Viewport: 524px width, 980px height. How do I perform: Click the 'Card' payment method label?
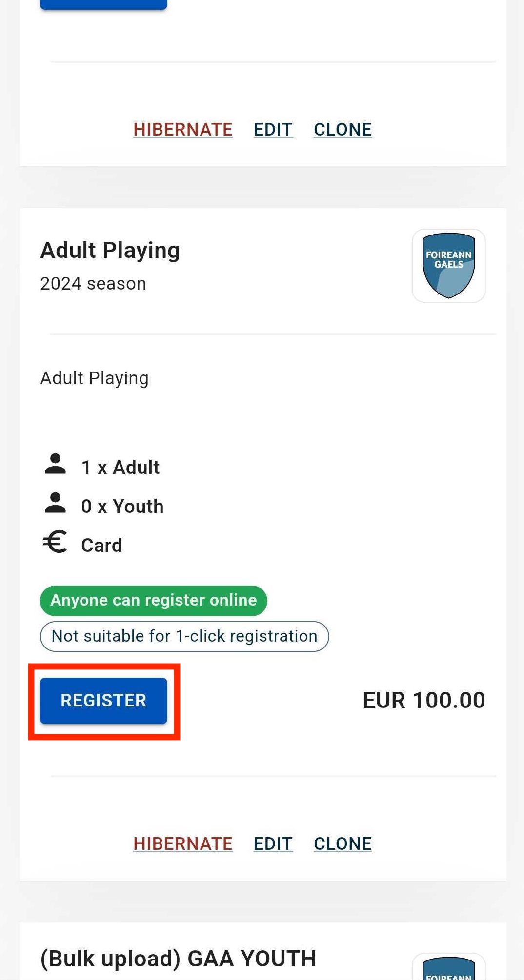point(101,546)
